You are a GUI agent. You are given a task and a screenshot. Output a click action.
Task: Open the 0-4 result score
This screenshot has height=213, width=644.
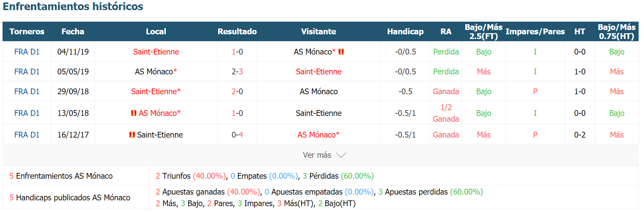pos(237,135)
